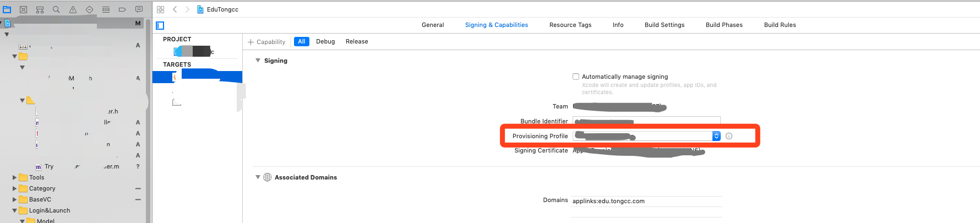
Task: Click the related items grid icon
Action: pos(160,9)
